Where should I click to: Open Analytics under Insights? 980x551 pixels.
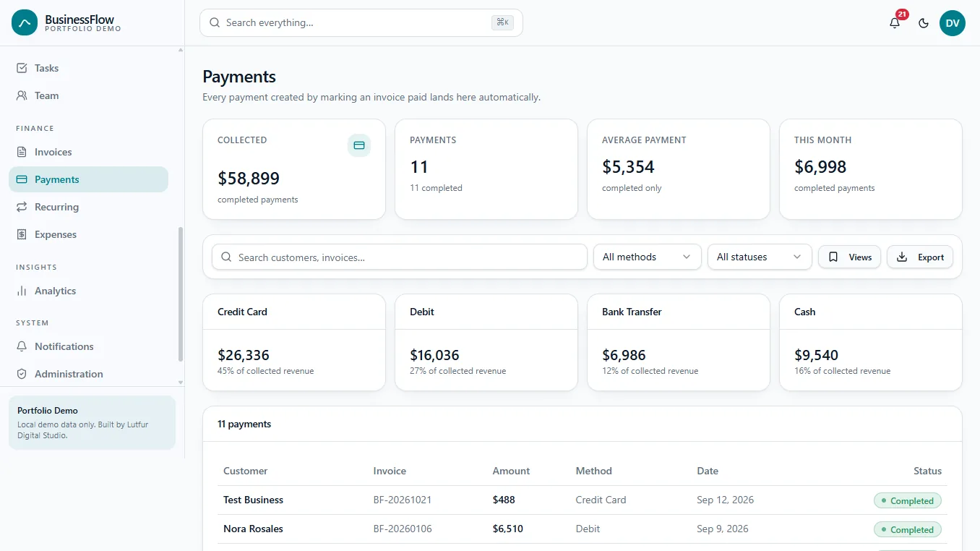tap(88, 291)
